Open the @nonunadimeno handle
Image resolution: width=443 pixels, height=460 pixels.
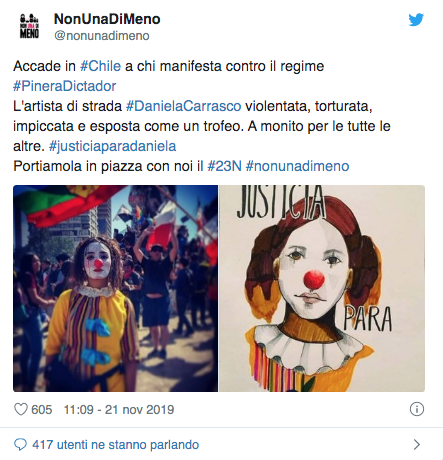click(x=102, y=36)
